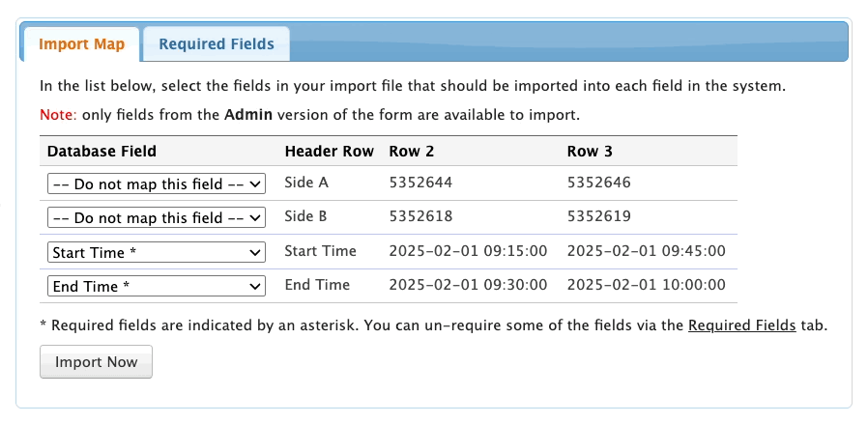The width and height of the screenshot is (868, 423).
Task: Select the 2025-02-01 10:00:00 end time value
Action: 646,286
